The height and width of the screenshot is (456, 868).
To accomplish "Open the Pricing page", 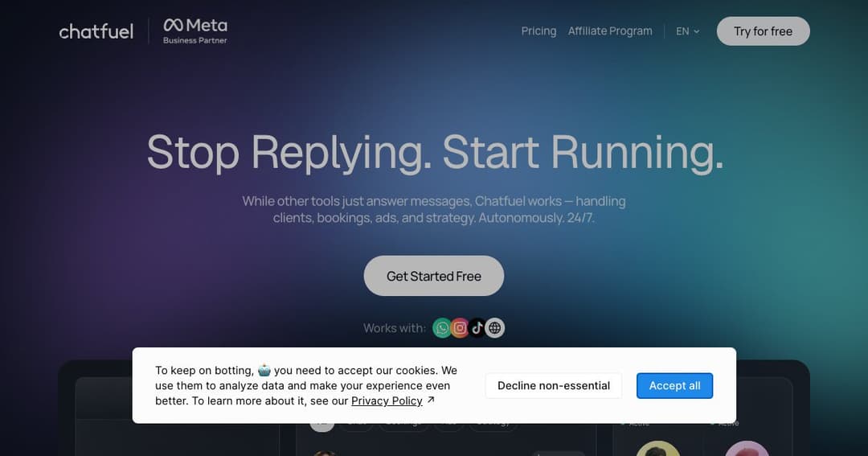I will tap(538, 31).
